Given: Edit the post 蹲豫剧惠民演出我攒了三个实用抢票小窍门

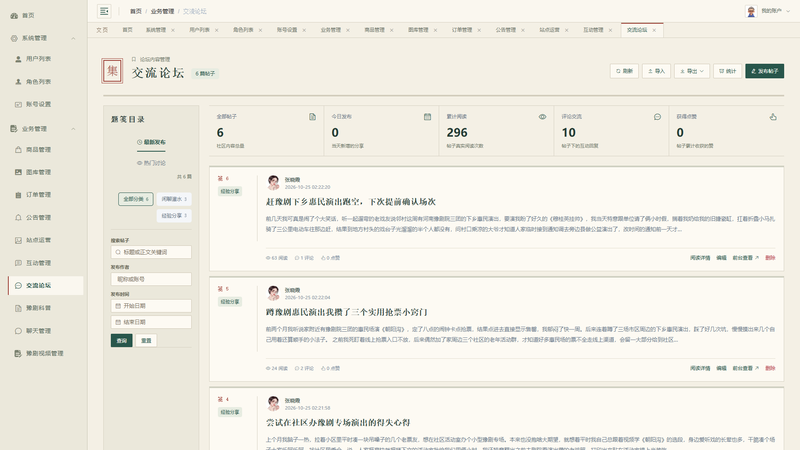Looking at the screenshot, I should (x=721, y=368).
